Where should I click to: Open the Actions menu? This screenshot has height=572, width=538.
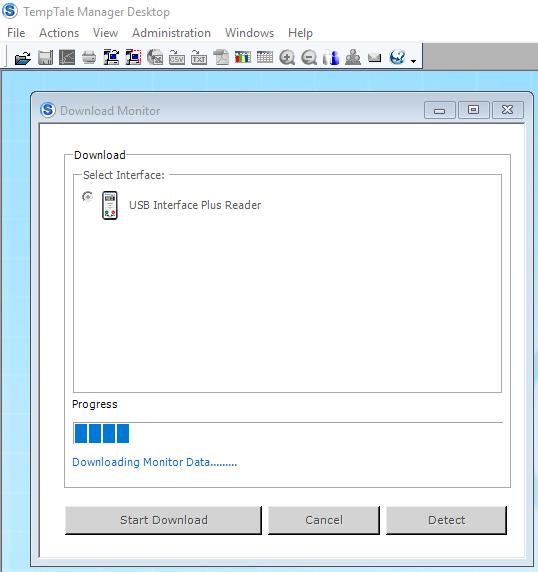pos(59,33)
